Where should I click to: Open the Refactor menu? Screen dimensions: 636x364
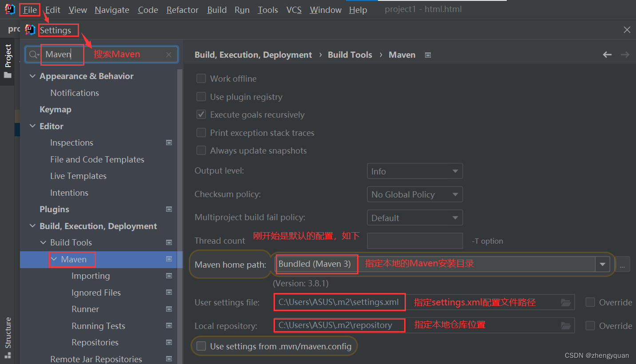[x=182, y=10]
